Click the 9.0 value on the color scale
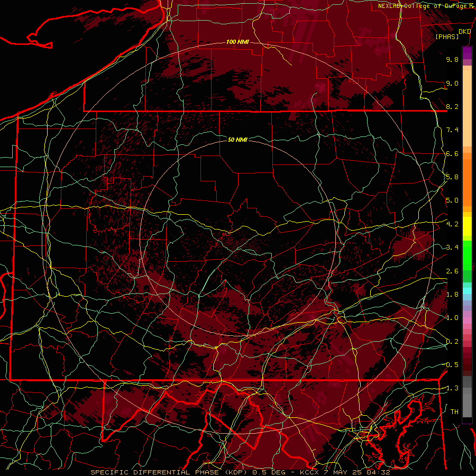Viewport: 476px width, 476px height. (x=452, y=83)
